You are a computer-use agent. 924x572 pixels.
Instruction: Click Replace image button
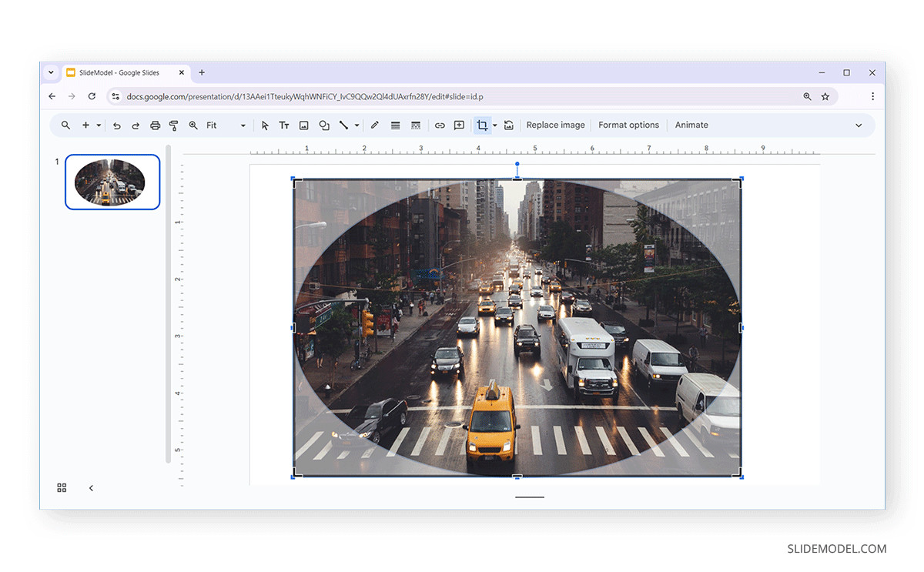tap(556, 125)
